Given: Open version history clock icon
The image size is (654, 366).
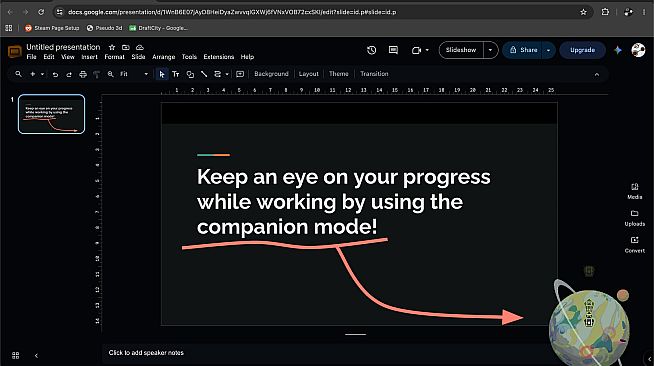Looking at the screenshot, I should 371,50.
